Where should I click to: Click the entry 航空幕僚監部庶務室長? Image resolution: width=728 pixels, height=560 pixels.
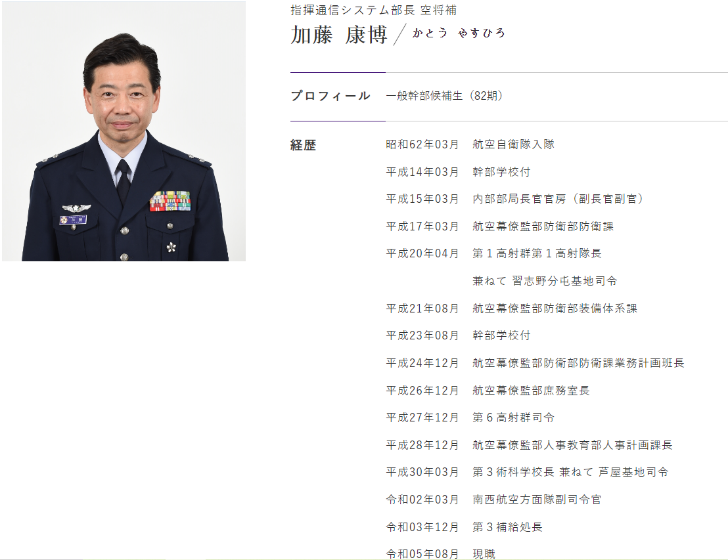[x=531, y=391]
